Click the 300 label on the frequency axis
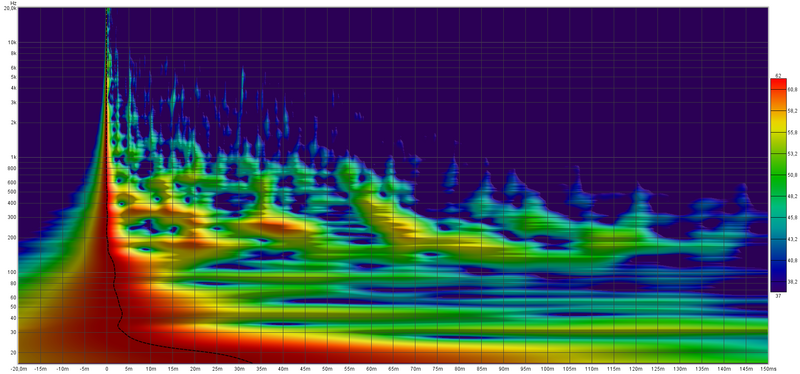 click(12, 218)
